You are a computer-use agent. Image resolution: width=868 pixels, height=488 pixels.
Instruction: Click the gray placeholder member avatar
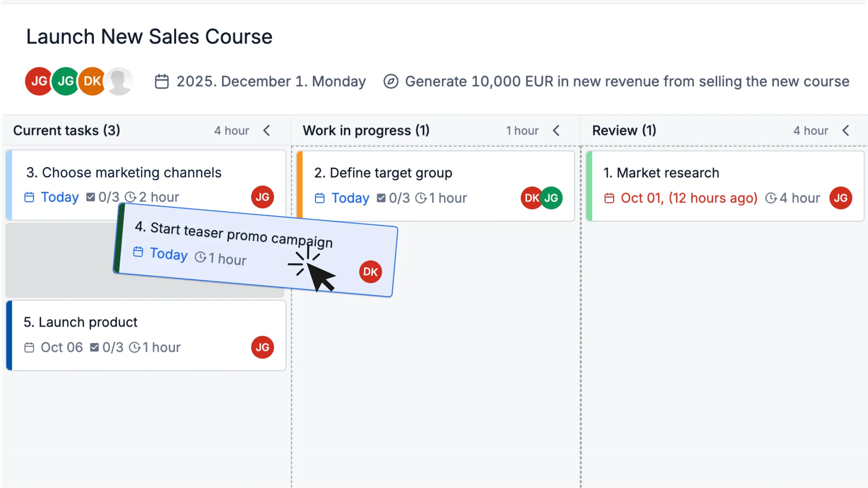120,81
